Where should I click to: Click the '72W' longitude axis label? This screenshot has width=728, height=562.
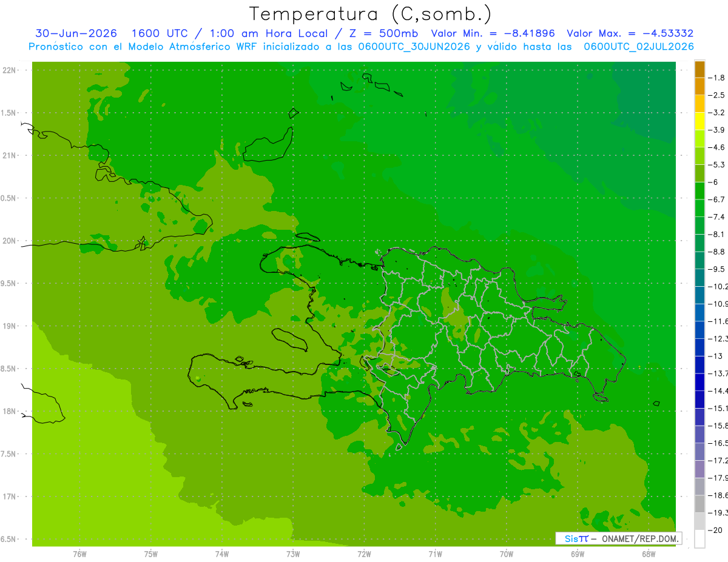[x=364, y=554]
